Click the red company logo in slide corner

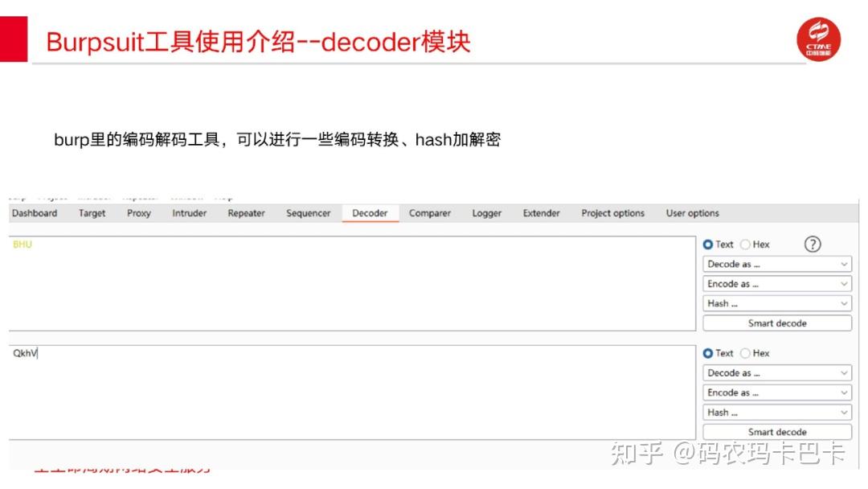click(x=819, y=39)
